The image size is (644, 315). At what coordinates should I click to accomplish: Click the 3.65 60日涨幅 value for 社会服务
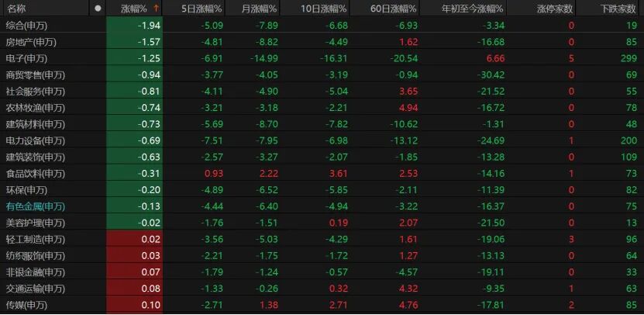point(408,92)
